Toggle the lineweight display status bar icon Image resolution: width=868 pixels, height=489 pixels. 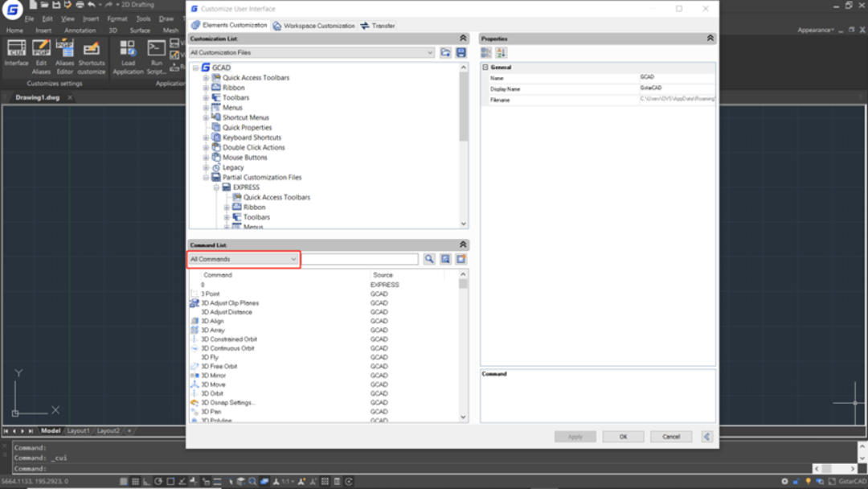pyautogui.click(x=217, y=482)
